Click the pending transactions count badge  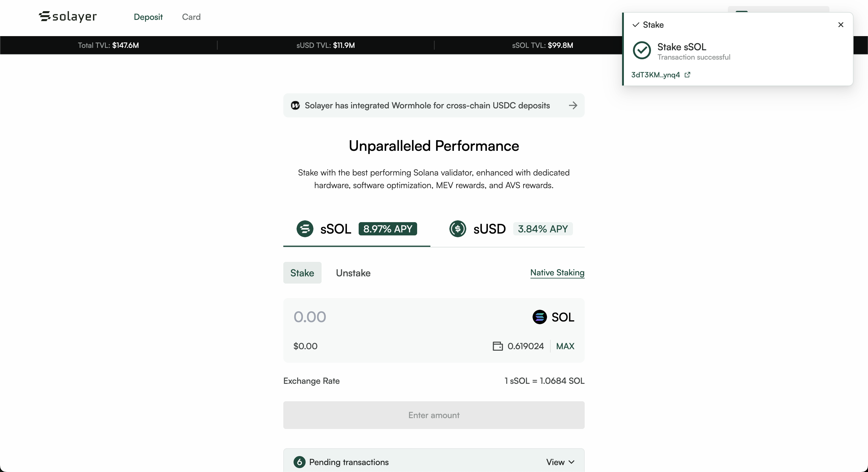[x=299, y=462]
